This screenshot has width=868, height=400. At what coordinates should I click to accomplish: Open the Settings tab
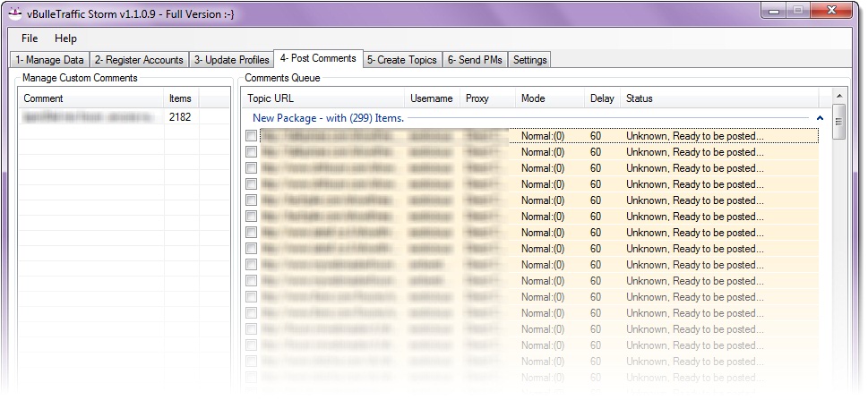[x=530, y=60]
